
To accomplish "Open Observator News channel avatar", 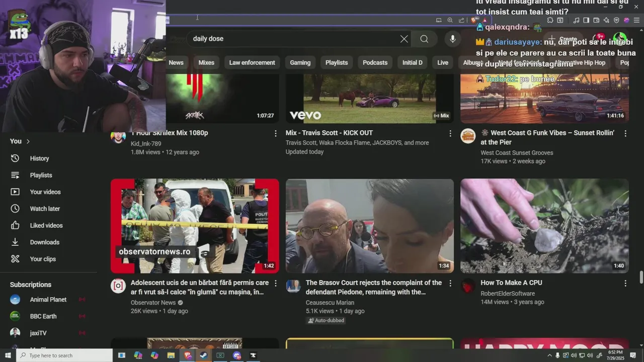I will (x=118, y=286).
